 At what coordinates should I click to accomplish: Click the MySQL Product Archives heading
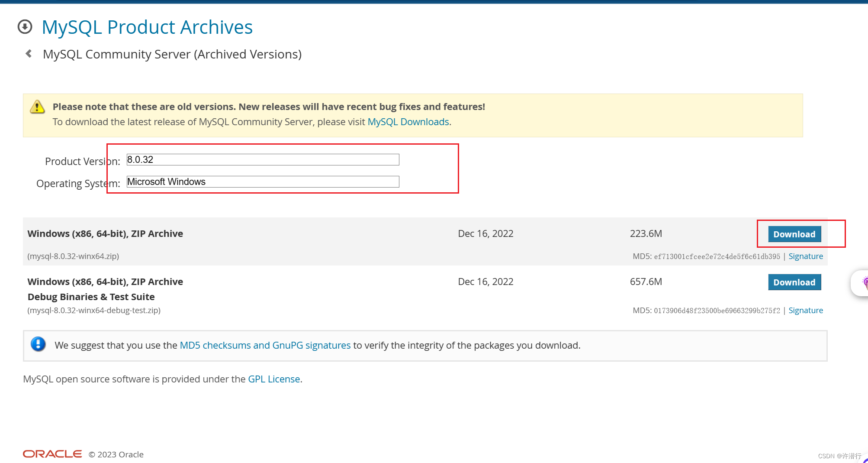(x=147, y=27)
